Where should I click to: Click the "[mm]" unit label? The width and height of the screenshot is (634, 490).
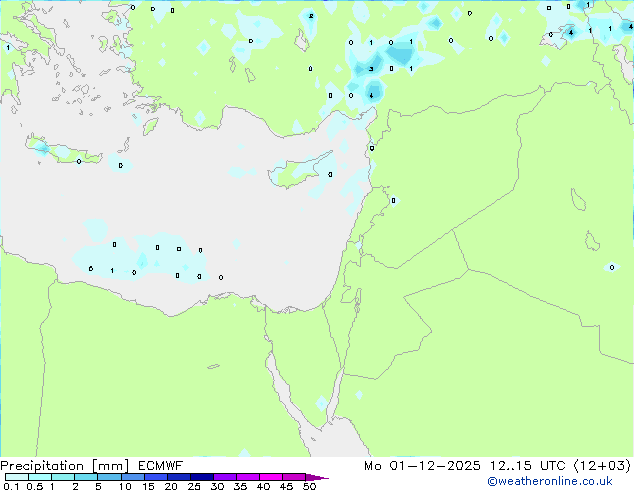coord(111,466)
